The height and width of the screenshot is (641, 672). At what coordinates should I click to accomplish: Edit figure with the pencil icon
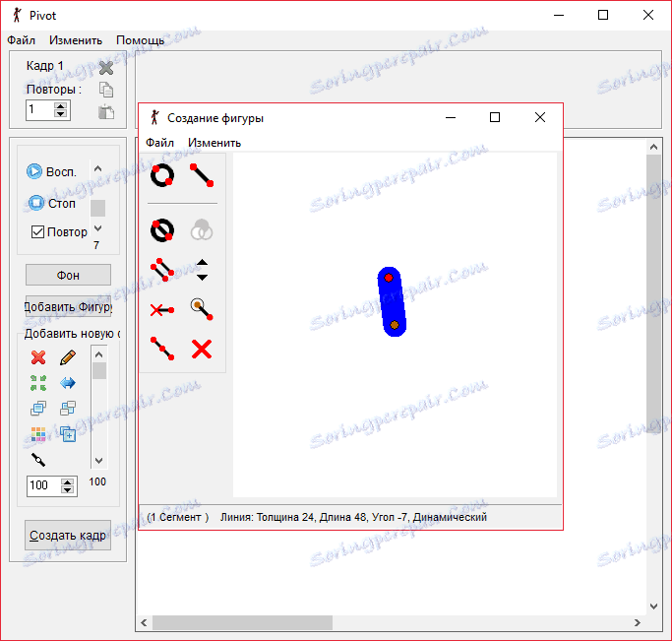coord(68,357)
